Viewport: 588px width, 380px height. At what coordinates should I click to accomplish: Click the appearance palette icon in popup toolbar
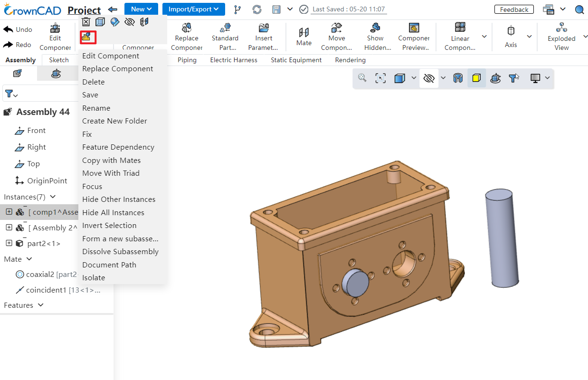click(114, 21)
